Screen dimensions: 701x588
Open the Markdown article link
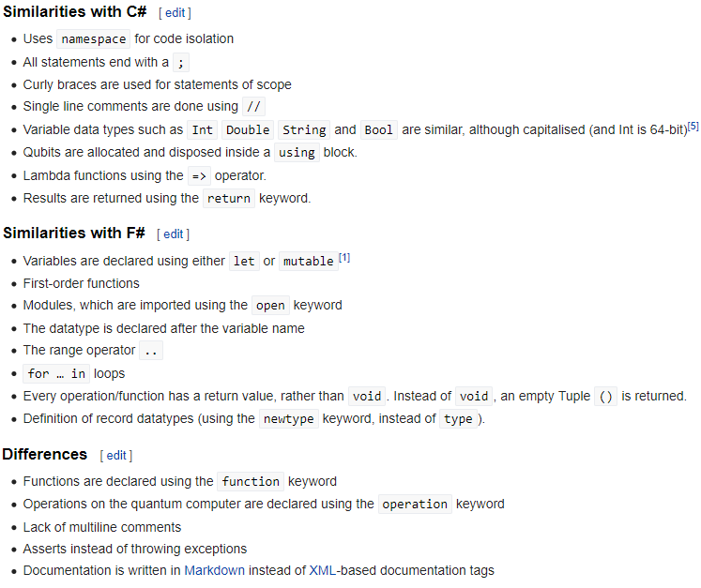(214, 570)
